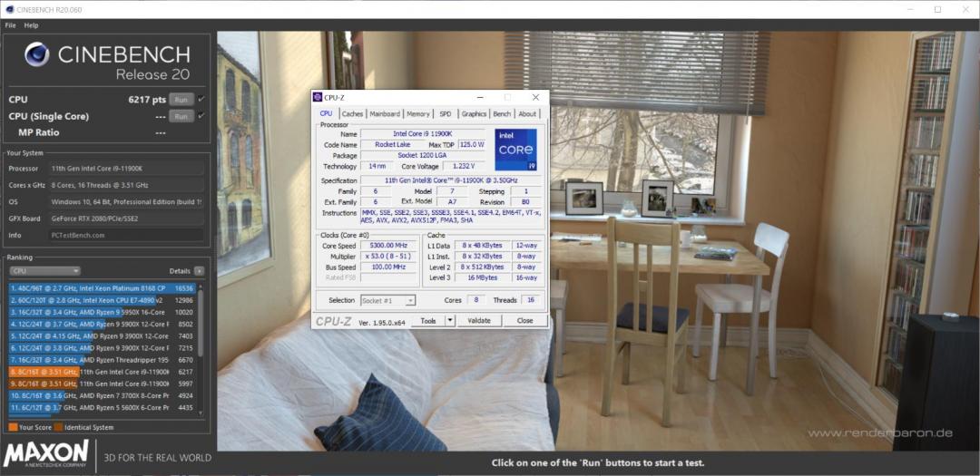Click the GFX Board field GeForce RTX 2080
Viewport: 980px width, 476px height.
point(126,219)
